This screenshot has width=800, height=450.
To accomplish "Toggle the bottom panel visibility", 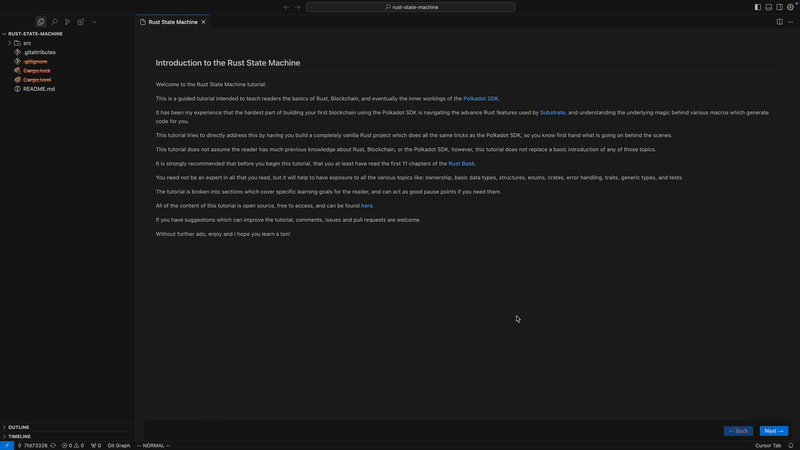I will pyautogui.click(x=768, y=7).
